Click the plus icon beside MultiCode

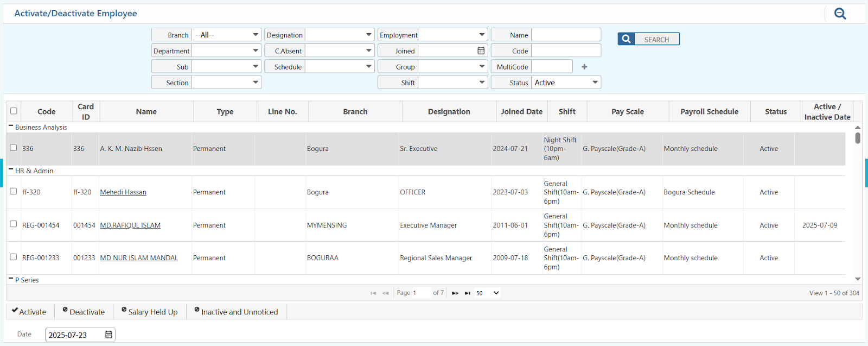[584, 67]
